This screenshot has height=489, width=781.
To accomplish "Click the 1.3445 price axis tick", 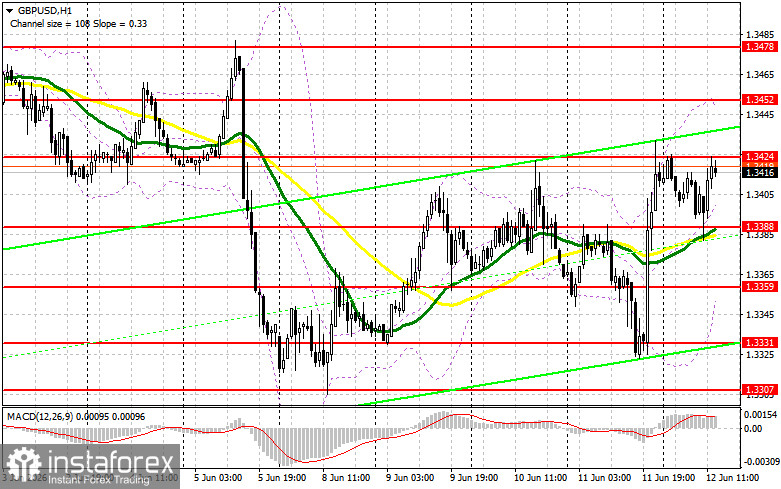I will pos(760,115).
